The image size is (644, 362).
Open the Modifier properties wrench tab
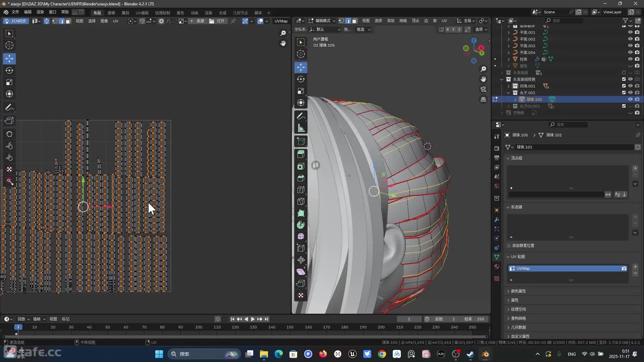pos(497,220)
